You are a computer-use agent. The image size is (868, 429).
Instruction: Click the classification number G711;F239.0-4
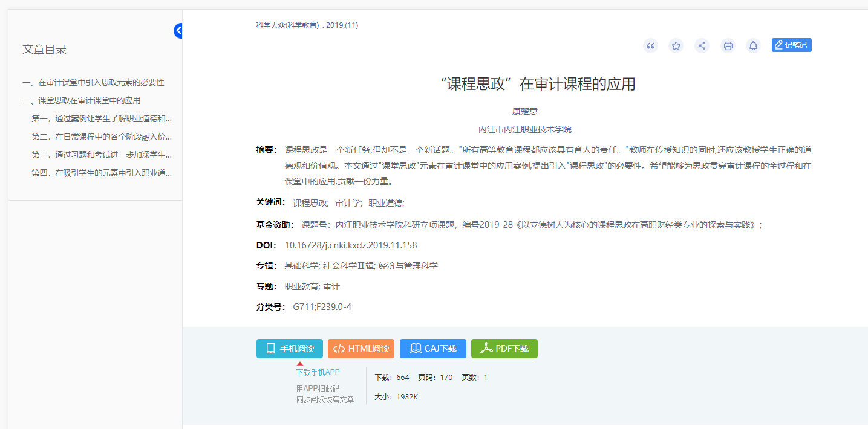(x=322, y=307)
